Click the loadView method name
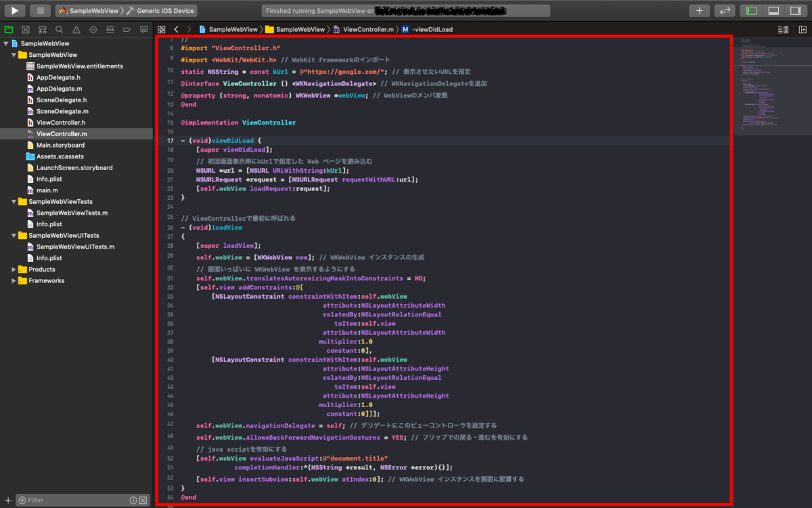This screenshot has height=508, width=812. coord(227,228)
